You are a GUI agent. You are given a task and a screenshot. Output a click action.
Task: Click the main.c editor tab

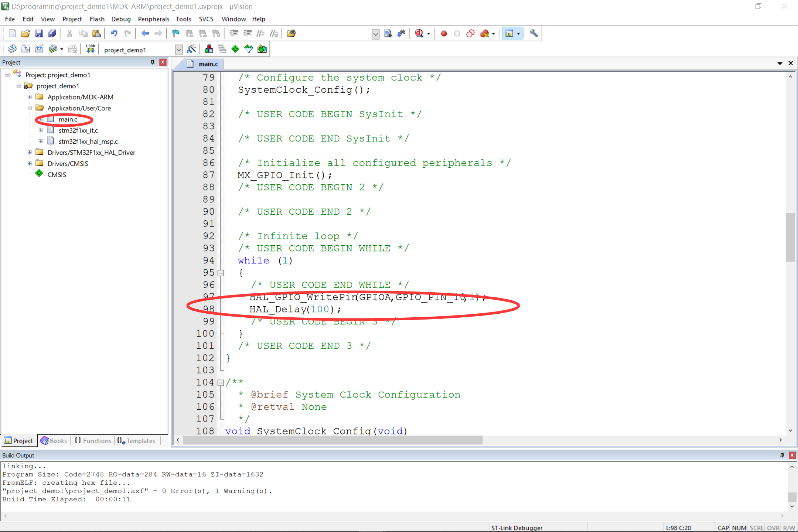(x=208, y=64)
